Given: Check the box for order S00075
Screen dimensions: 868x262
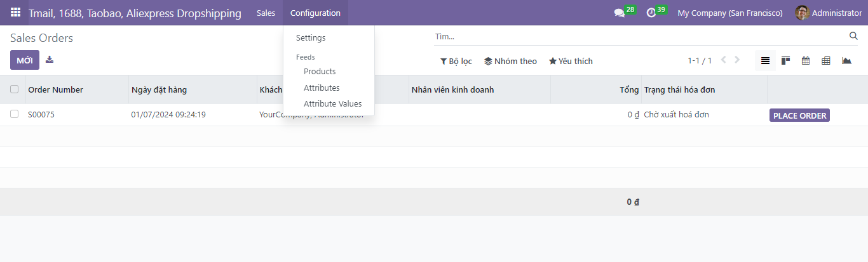Looking at the screenshot, I should (x=14, y=114).
